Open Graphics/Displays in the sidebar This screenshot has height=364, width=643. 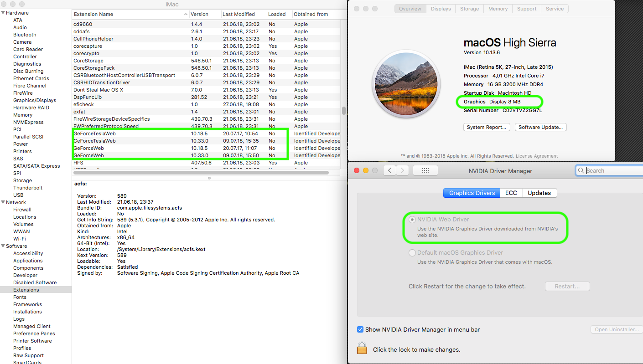click(x=35, y=100)
